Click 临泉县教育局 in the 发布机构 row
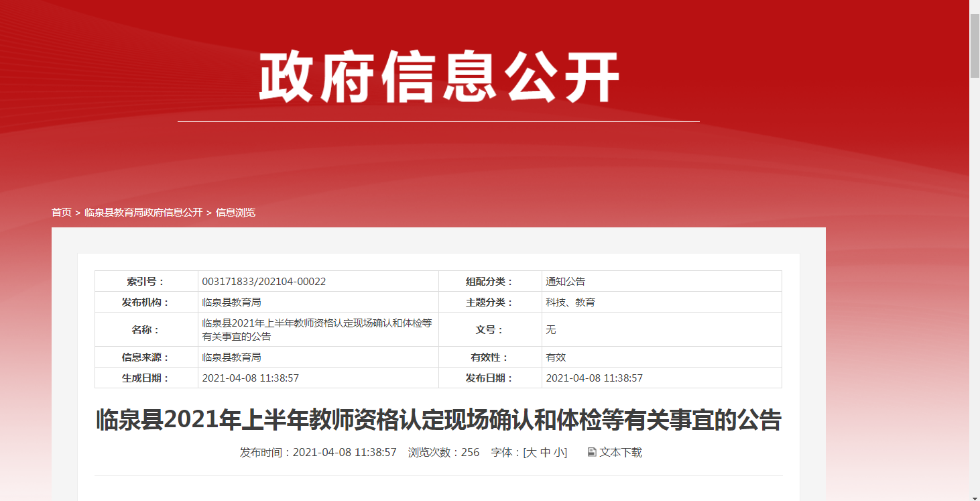Screen dimensions: 980x501 pos(231,302)
